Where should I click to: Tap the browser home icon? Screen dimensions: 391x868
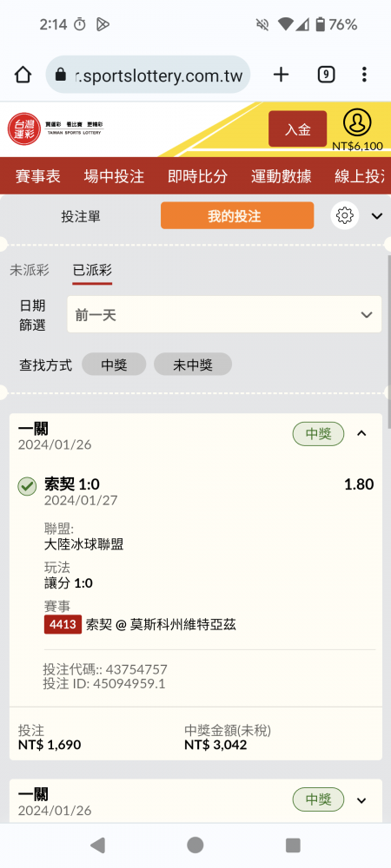[23, 74]
